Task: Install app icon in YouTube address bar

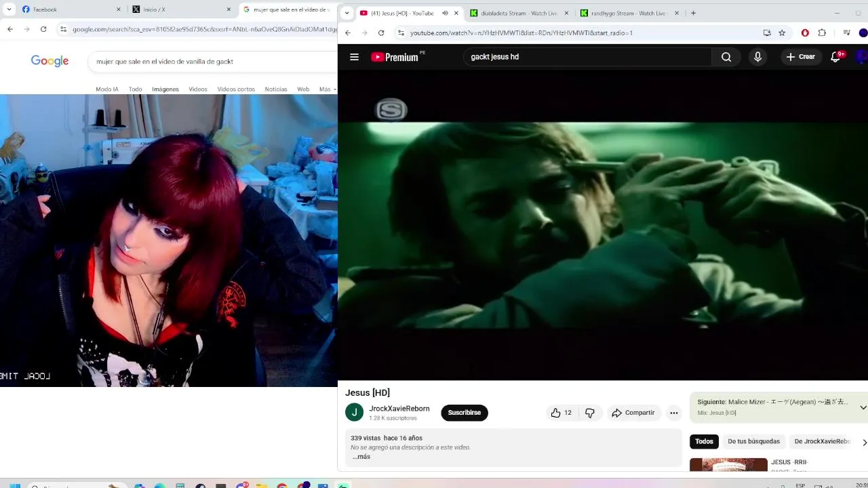Action: click(x=767, y=33)
